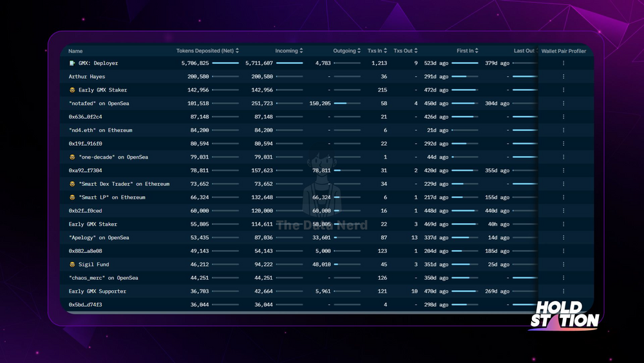Sort table by Last Out column
The width and height of the screenshot is (644, 363).
(x=526, y=50)
